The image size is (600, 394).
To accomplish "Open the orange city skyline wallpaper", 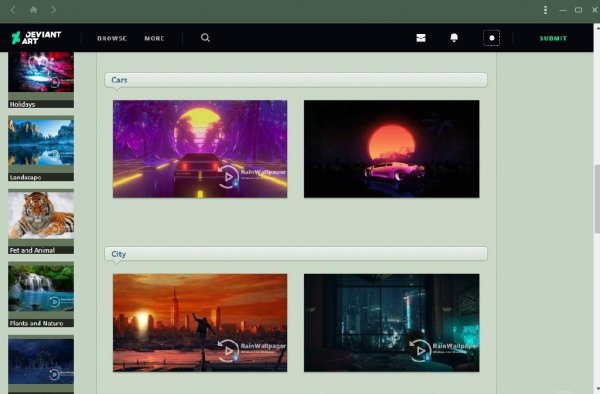I will coord(200,322).
